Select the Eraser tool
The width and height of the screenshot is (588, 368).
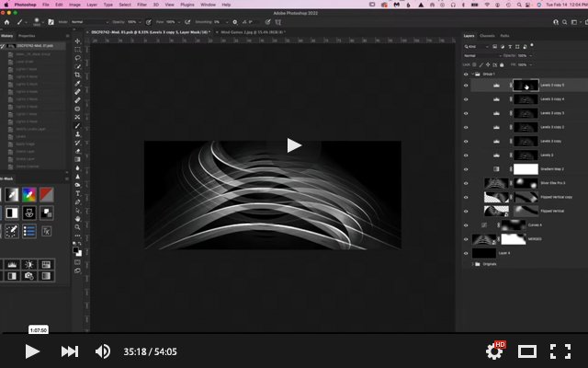tap(77, 151)
